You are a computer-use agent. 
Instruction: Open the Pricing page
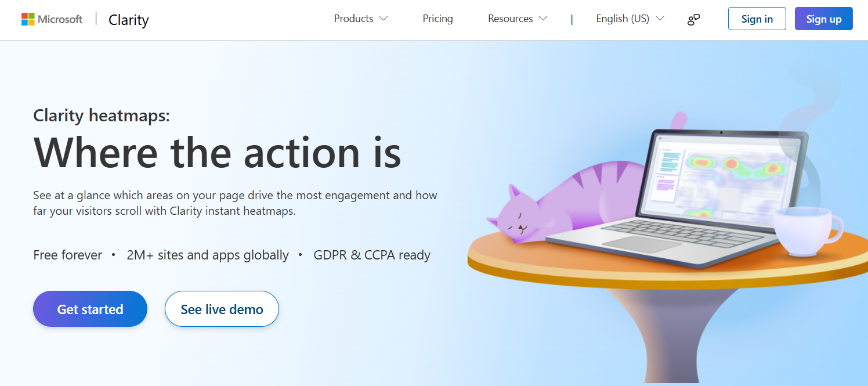[437, 19]
